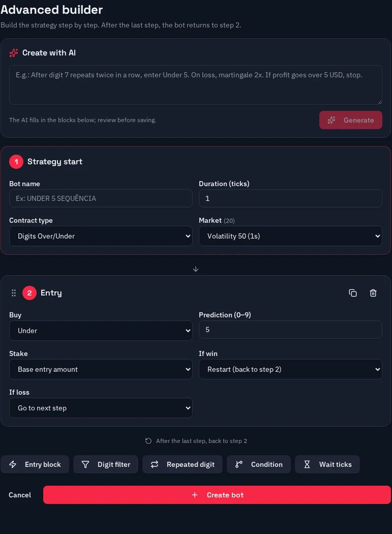Cancel the advanced builder

[x=20, y=495]
